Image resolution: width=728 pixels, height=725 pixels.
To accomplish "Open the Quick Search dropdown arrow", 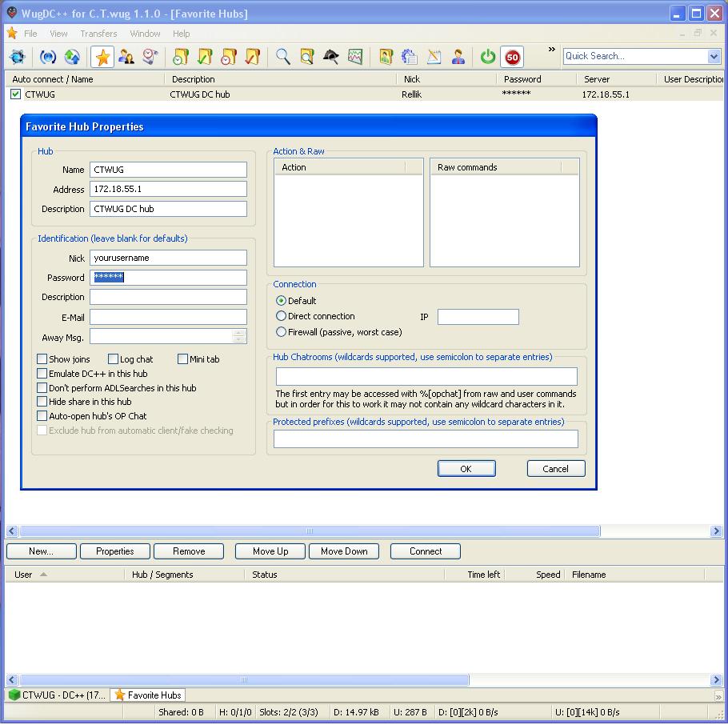I will coord(714,57).
